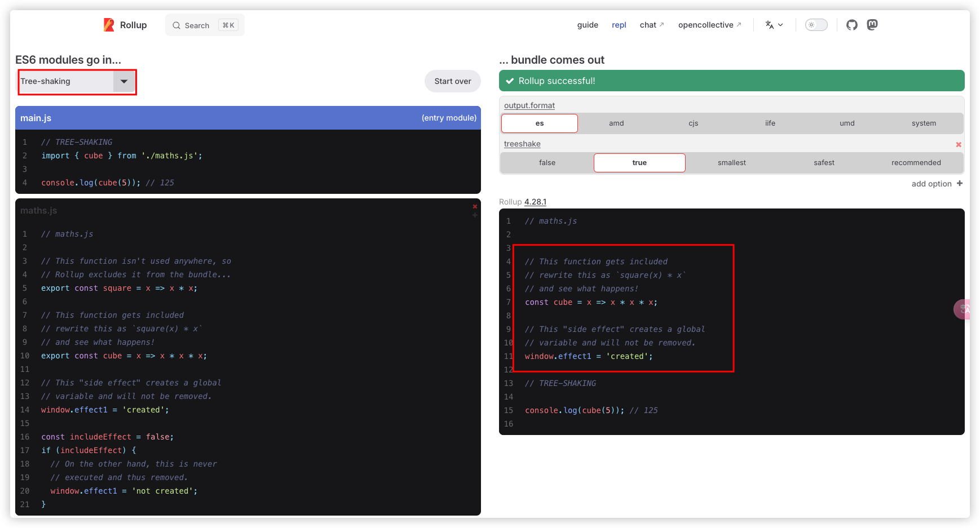Screen dimensions: 980x528
Task: Click the '// TREE-SHAKING' comment in main.js
Action: click(x=77, y=142)
